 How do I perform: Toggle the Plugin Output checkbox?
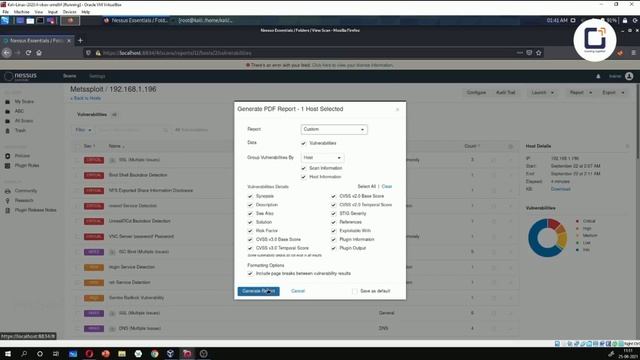(333, 248)
